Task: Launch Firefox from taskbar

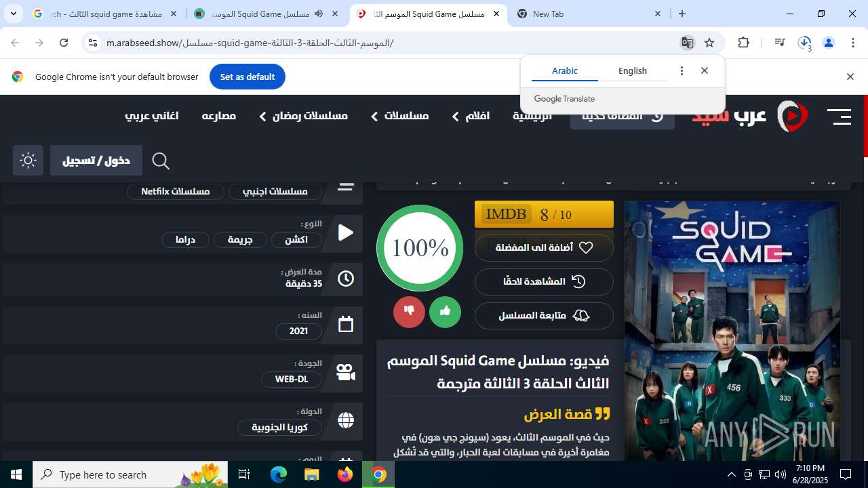Action: pyautogui.click(x=345, y=474)
